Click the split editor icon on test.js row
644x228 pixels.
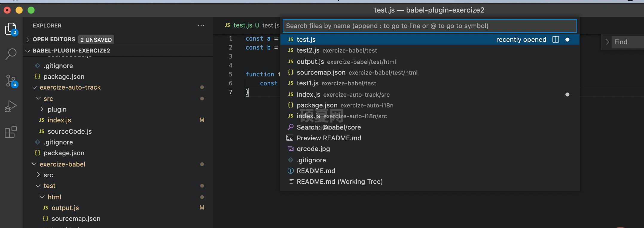(556, 39)
